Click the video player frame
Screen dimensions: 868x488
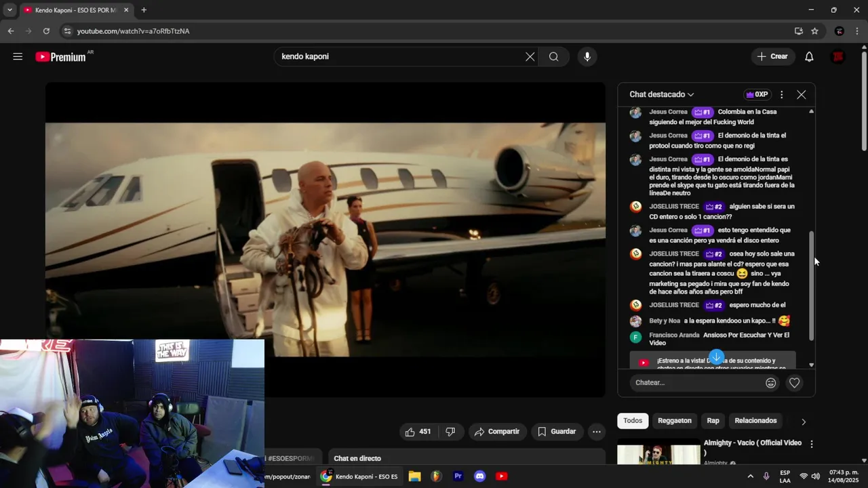coord(325,239)
